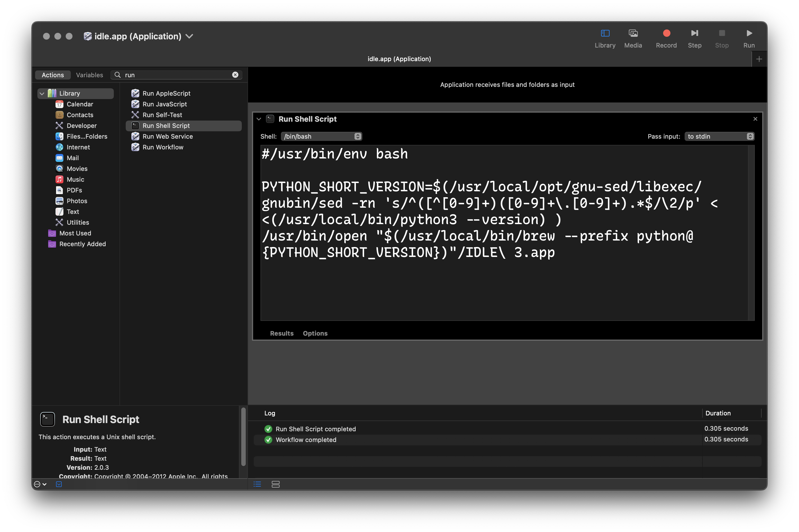
Task: Collapse Run Shell Script action panel
Action: [x=258, y=119]
